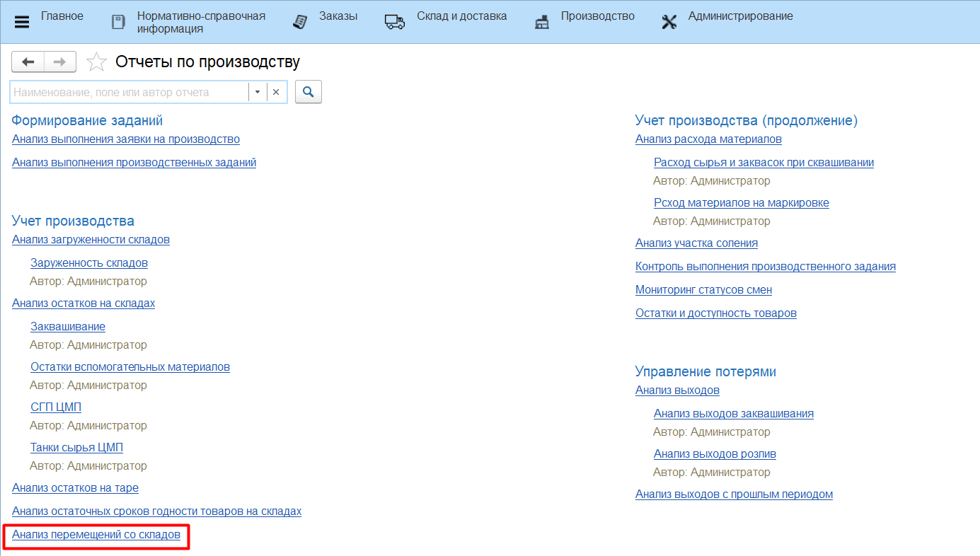
Task: Open the Заквашивание report variant
Action: click(x=68, y=327)
